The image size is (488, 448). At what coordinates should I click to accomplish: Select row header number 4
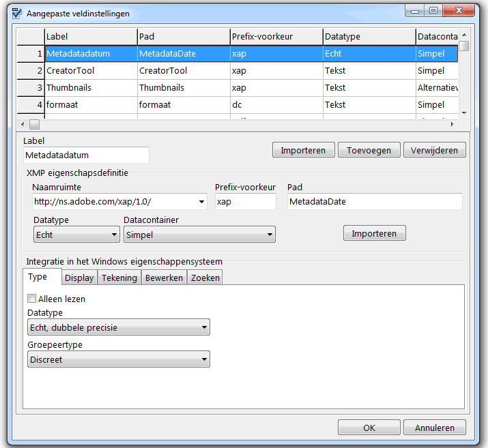[31, 105]
